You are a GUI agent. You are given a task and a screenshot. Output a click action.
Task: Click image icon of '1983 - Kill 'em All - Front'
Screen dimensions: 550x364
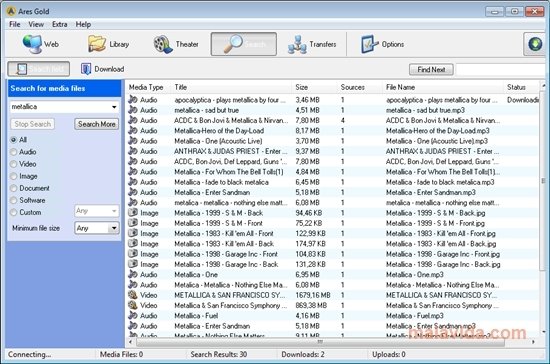coord(133,233)
